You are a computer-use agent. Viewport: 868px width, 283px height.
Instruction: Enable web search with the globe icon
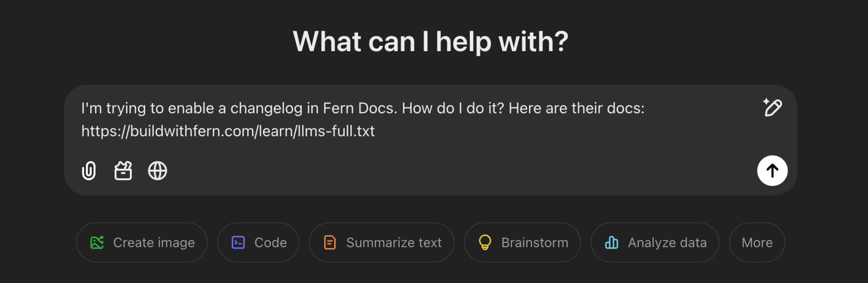(x=157, y=170)
